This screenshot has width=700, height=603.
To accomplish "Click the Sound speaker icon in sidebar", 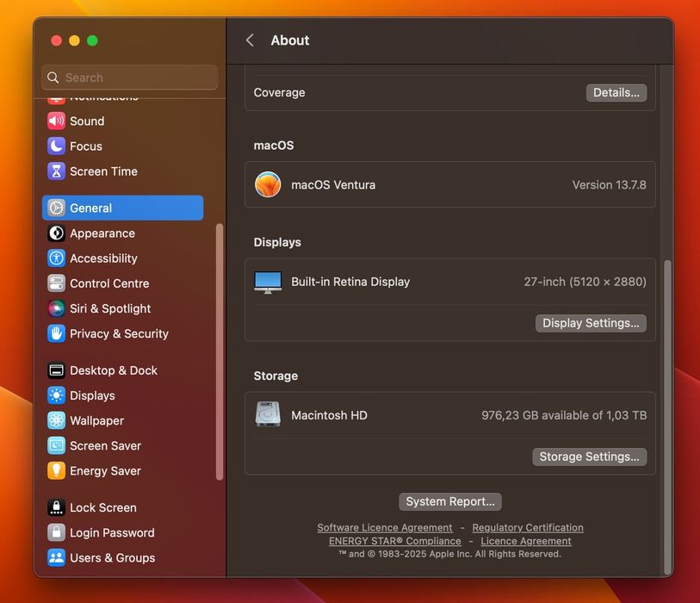I will click(x=56, y=121).
